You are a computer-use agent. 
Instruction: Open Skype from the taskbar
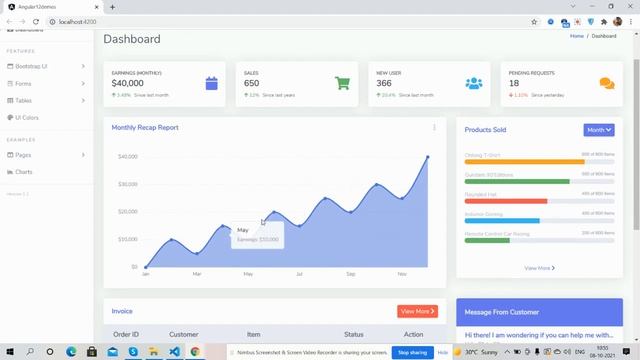(x=133, y=351)
